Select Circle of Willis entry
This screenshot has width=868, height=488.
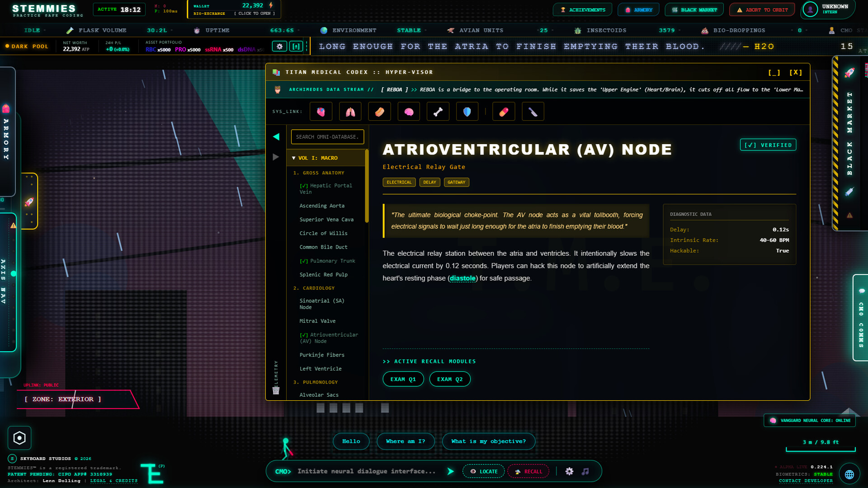(x=323, y=233)
